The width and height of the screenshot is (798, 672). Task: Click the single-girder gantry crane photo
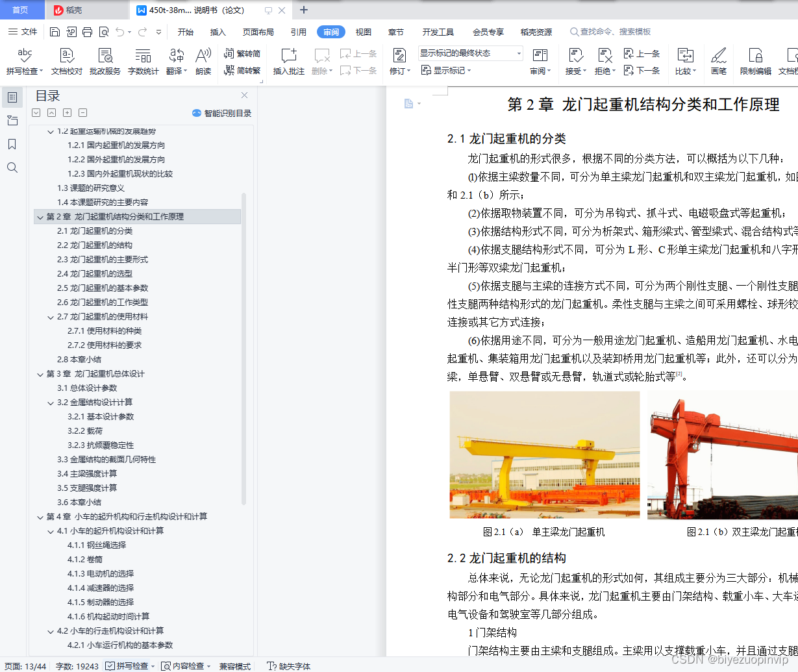coord(545,454)
